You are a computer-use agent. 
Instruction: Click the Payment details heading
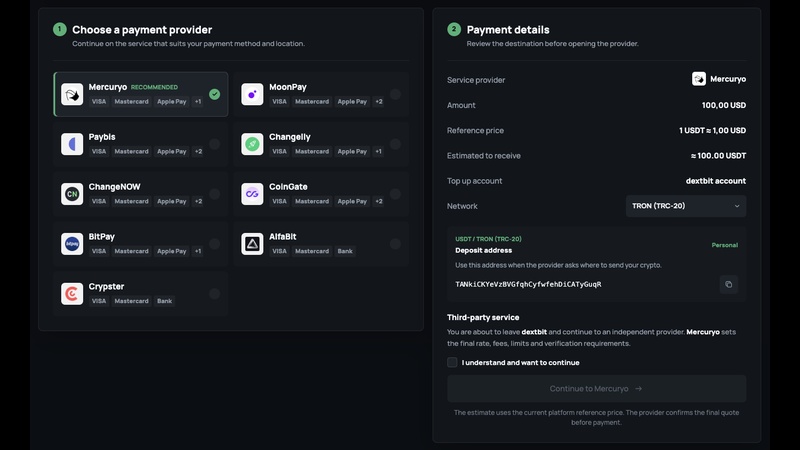(x=508, y=30)
